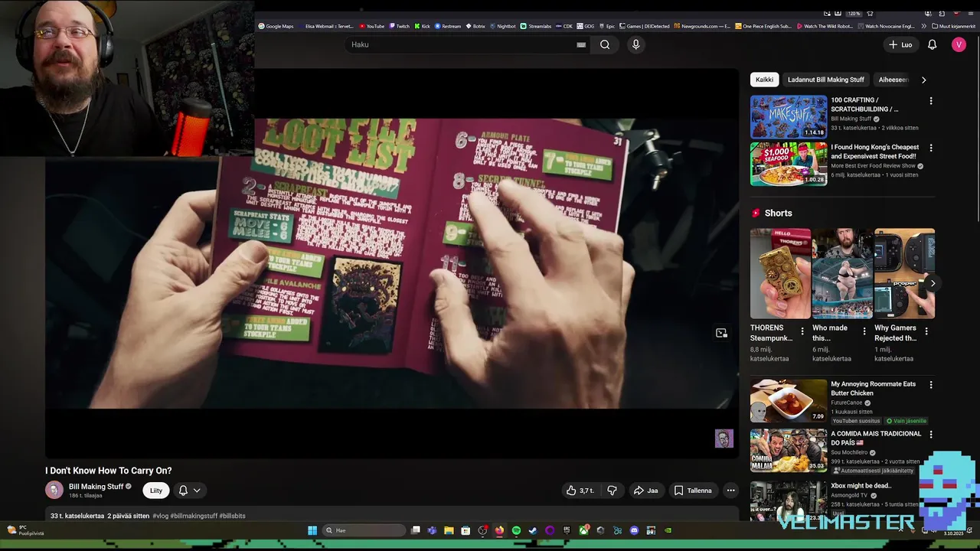980x551 pixels.
Task: Open options for Butter Chicken video
Action: pyautogui.click(x=931, y=385)
